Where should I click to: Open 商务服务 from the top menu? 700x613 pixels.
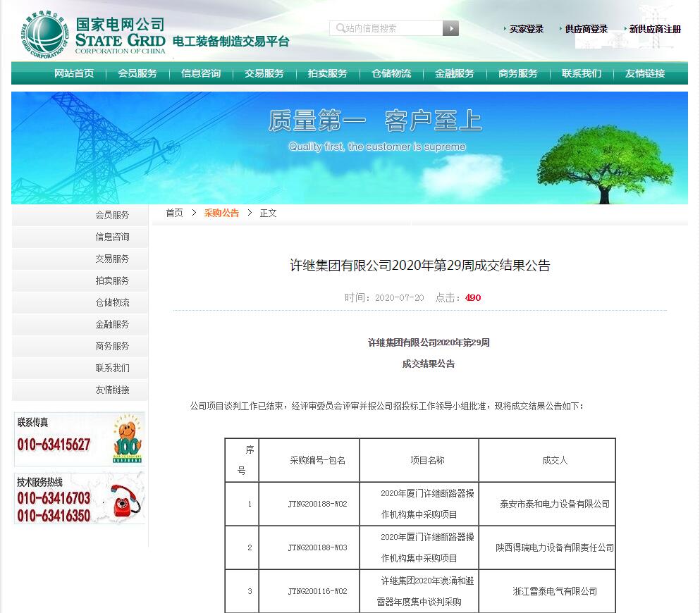pos(517,73)
